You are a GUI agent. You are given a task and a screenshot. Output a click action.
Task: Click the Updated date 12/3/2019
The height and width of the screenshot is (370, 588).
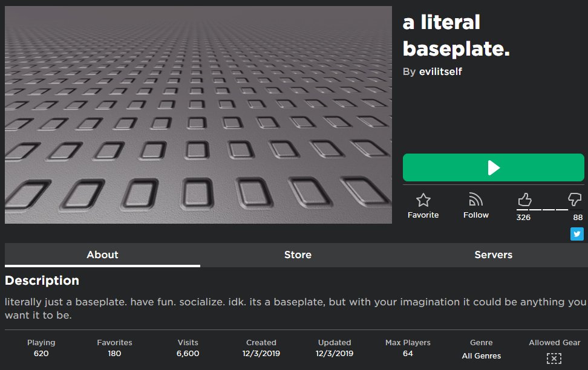click(x=335, y=353)
